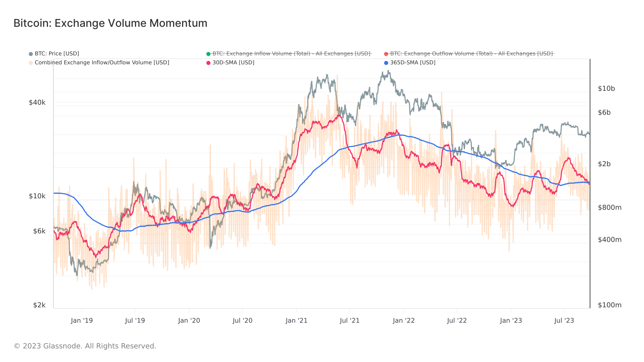The image size is (644, 362).
Task: Click the $100m right axis label
Action: click(610, 305)
